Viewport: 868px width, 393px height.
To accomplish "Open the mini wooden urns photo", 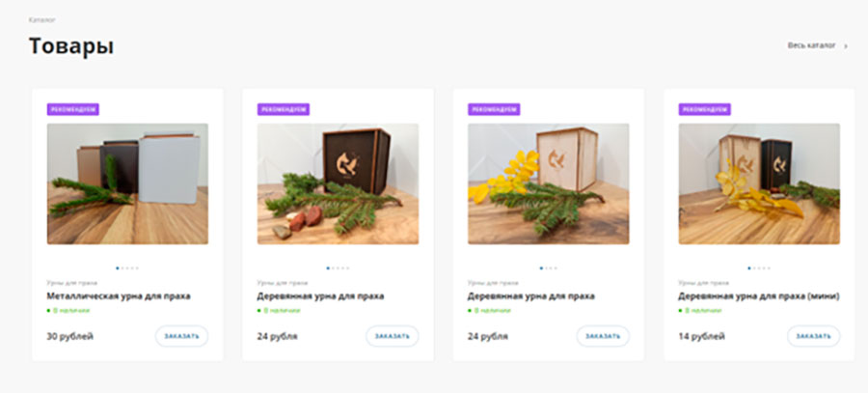I will tap(760, 183).
